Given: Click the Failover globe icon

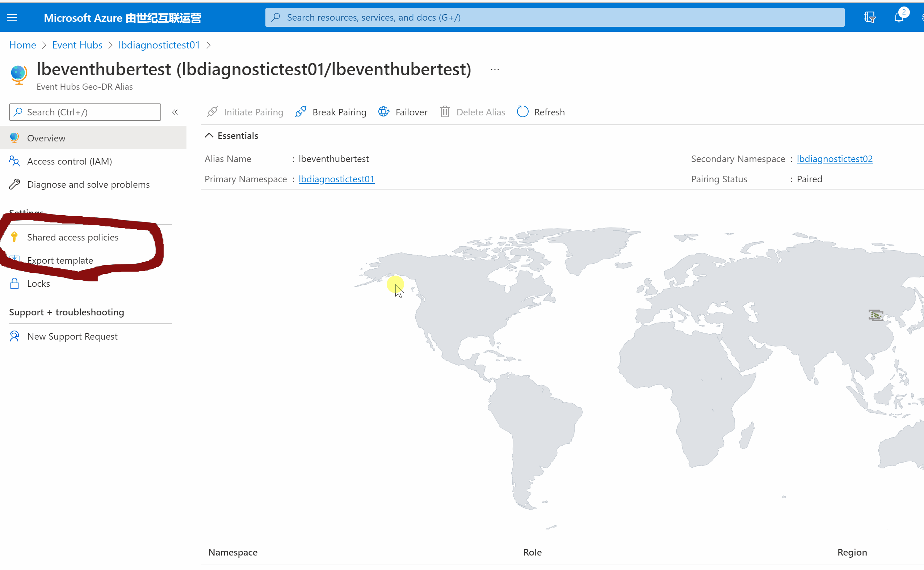Looking at the screenshot, I should tap(384, 112).
